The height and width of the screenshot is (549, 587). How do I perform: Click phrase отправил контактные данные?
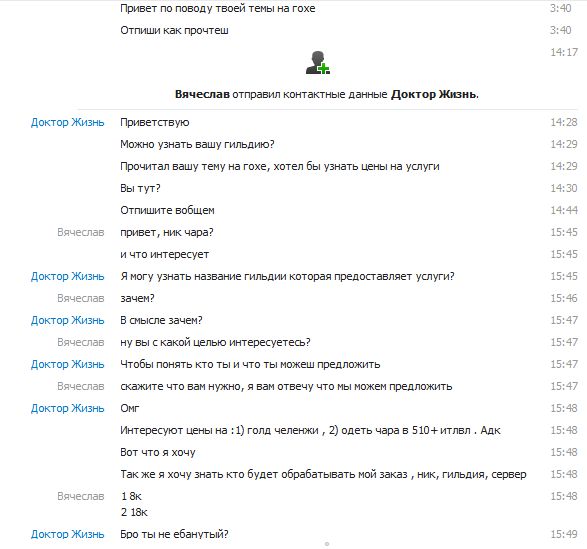(x=310, y=94)
